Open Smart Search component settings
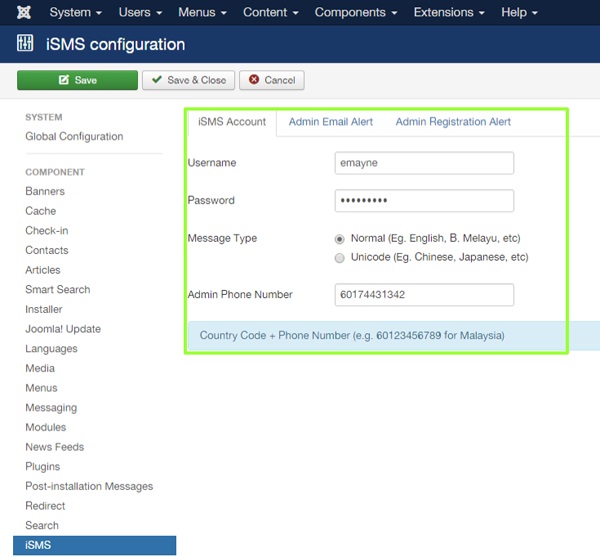The width and height of the screenshot is (600, 557). click(x=58, y=289)
